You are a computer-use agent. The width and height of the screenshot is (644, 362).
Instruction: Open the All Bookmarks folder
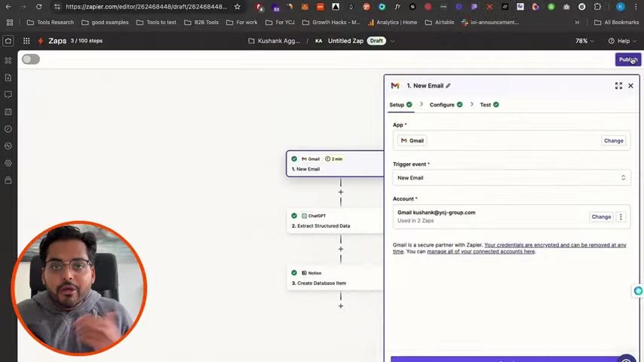click(617, 22)
